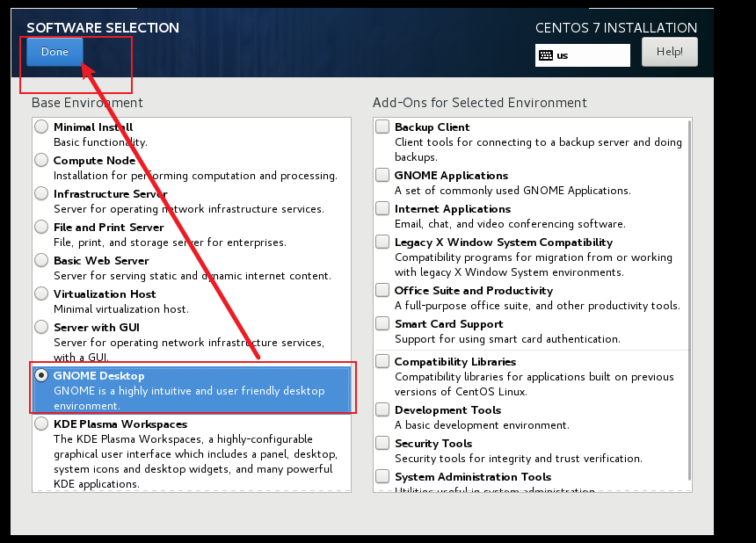756x543 pixels.
Task: Enable Legacy X Window System Compatibility
Action: (x=382, y=242)
